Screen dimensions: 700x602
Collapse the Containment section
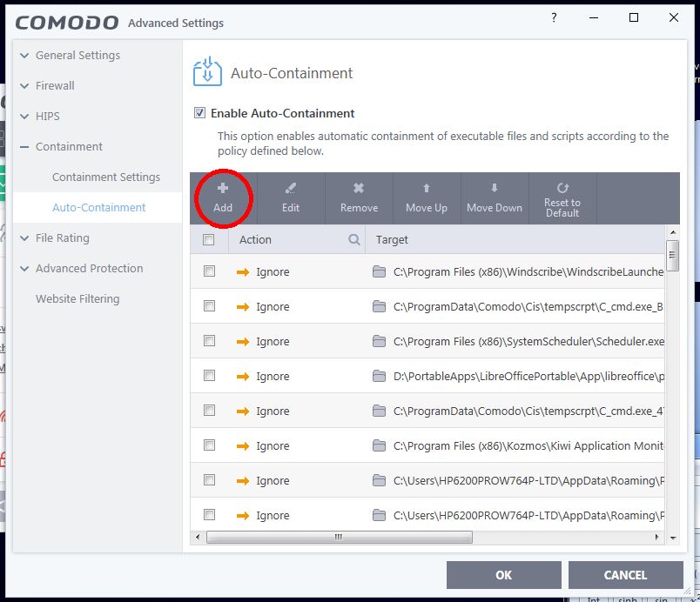click(24, 147)
